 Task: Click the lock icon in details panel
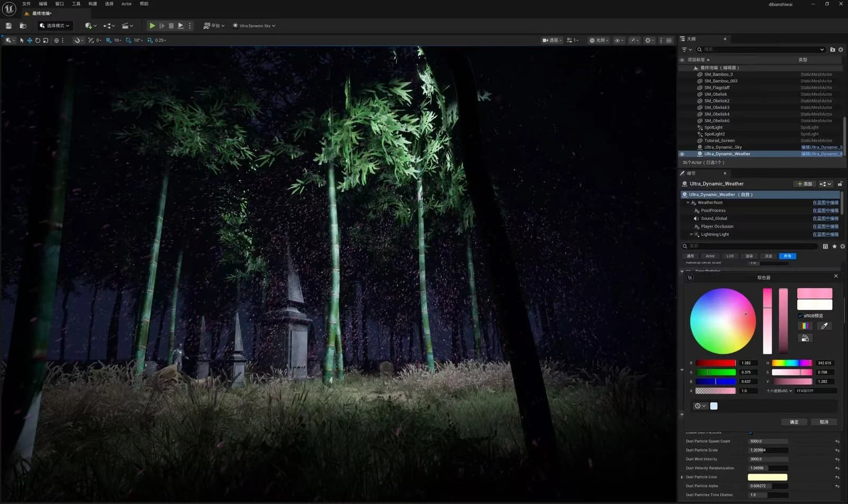tap(840, 184)
